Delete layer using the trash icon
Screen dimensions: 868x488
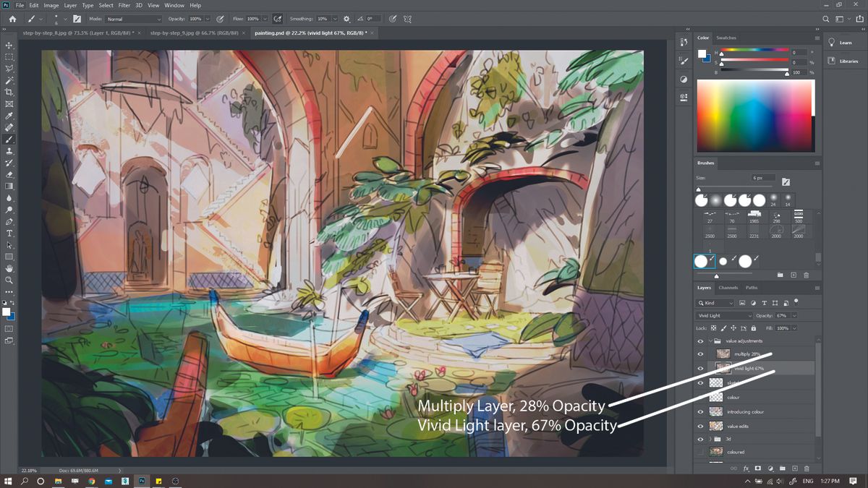coord(807,468)
